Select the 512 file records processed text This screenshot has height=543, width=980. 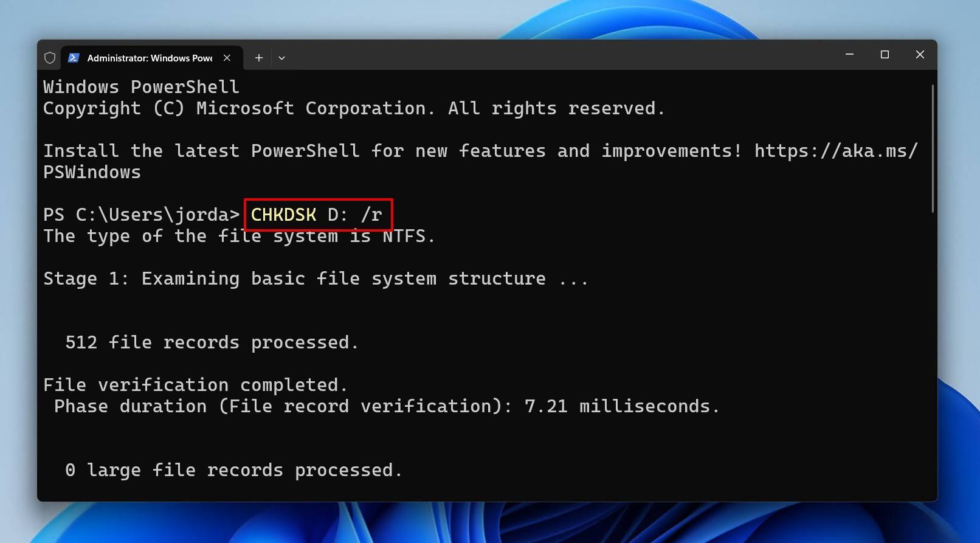coord(212,342)
